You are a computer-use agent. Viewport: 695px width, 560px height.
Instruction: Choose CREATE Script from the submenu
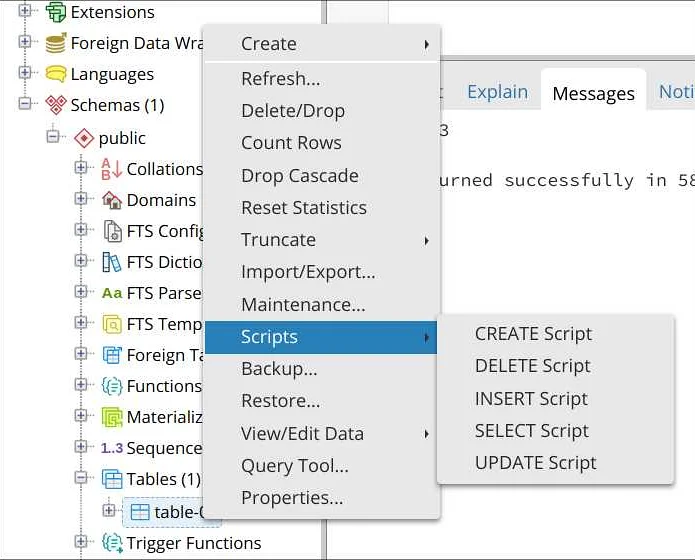coord(533,334)
